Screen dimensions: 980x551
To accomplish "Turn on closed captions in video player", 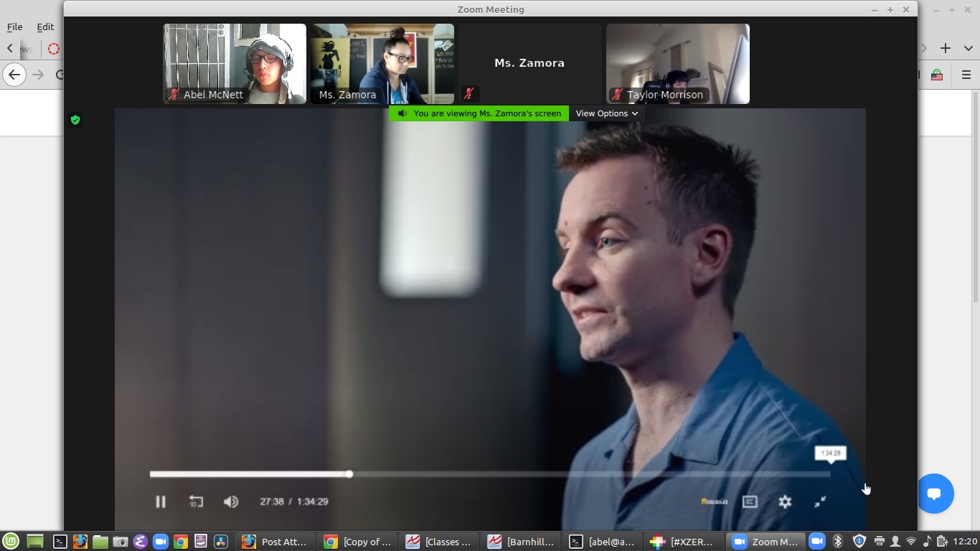I will (750, 501).
